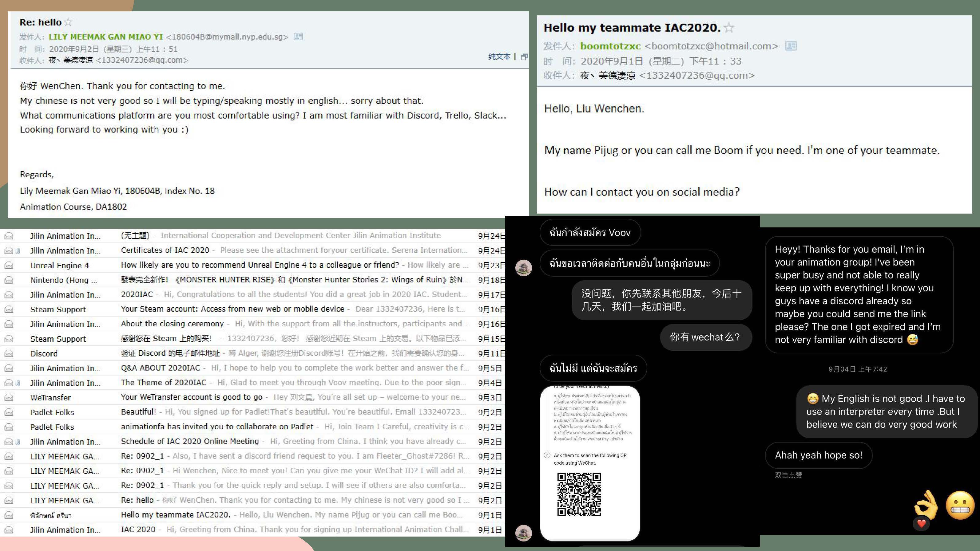Click envelope icon on the Discord row
The height and width of the screenshot is (551, 980).
(x=9, y=354)
